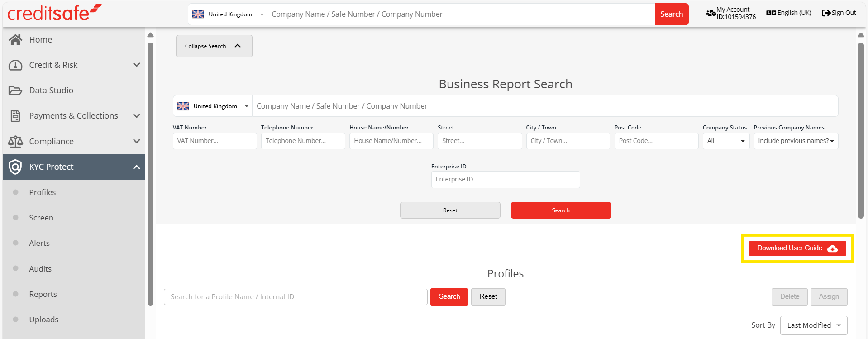Click the VAT Number field
The image size is (868, 339).
click(215, 141)
